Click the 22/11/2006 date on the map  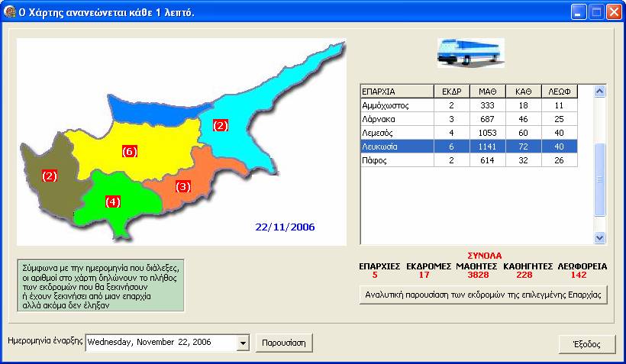[x=285, y=227]
